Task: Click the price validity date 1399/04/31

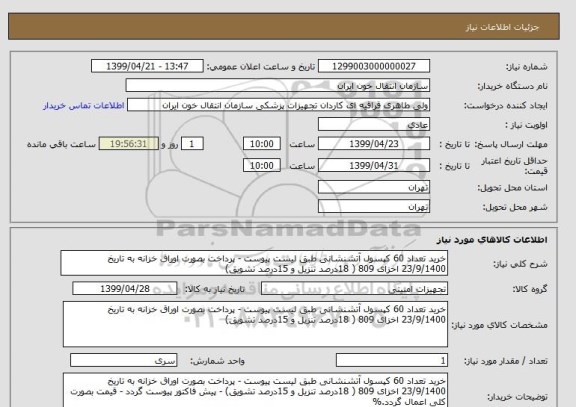Action: tap(374, 166)
